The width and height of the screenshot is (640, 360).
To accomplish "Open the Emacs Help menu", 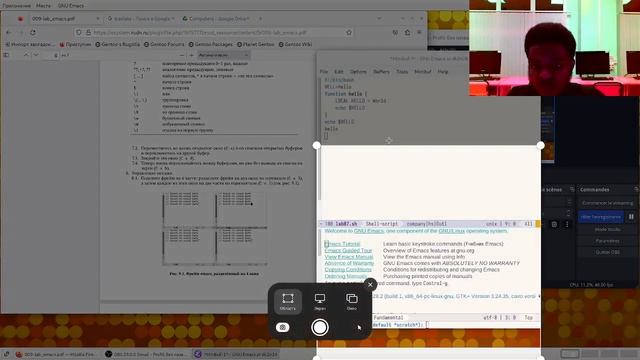I will tap(442, 71).
